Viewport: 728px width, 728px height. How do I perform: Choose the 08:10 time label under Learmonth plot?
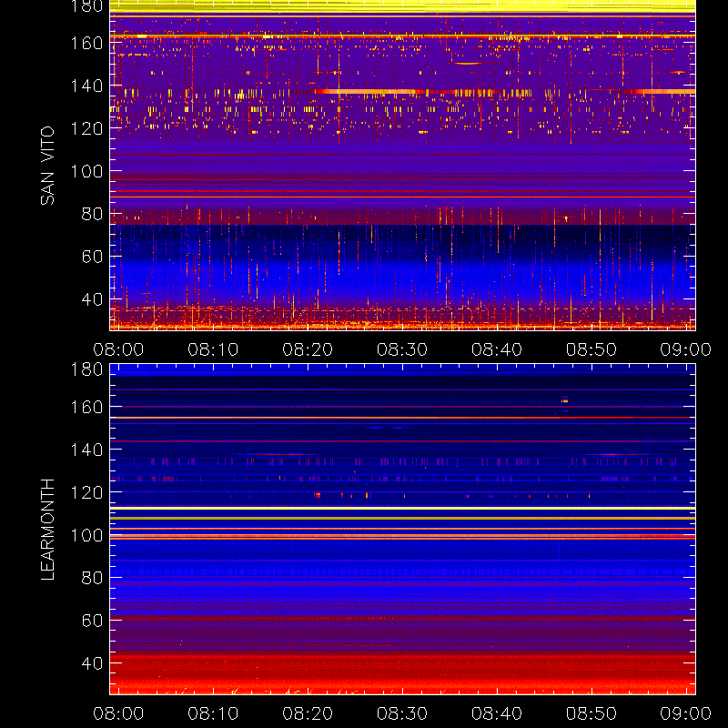click(213, 713)
